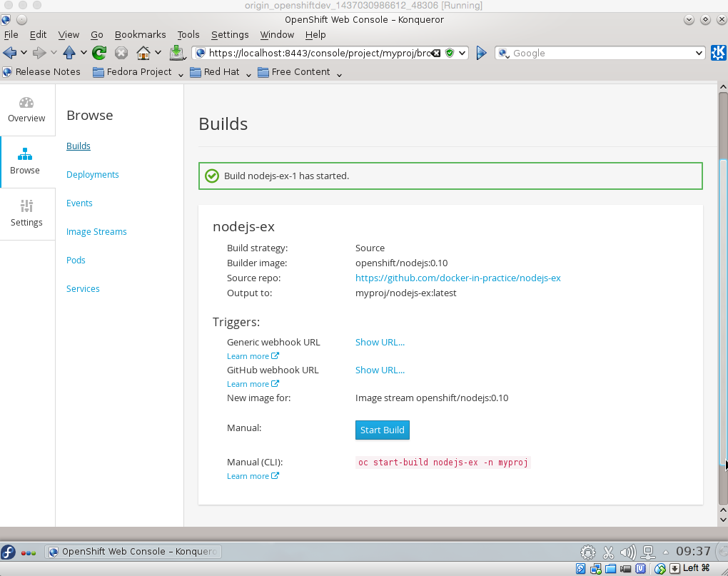Screen dimensions: 728x576
Task: Open the nodejs-ex GitHub source repo link
Action: point(457,278)
